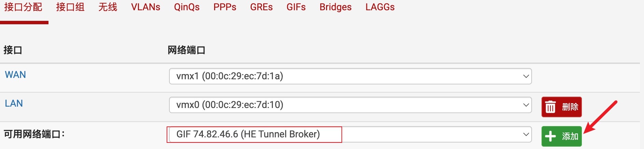Select the 接口分配 tab
Screen dimensions: 644x149
(x=23, y=7)
